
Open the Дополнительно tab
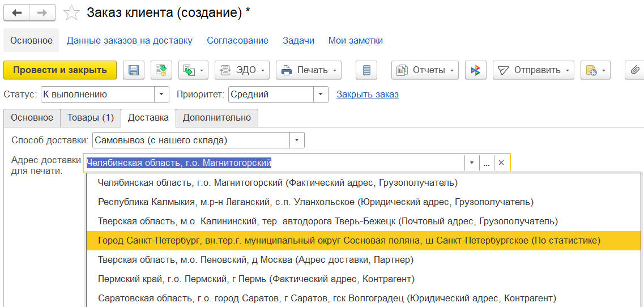coord(217,118)
